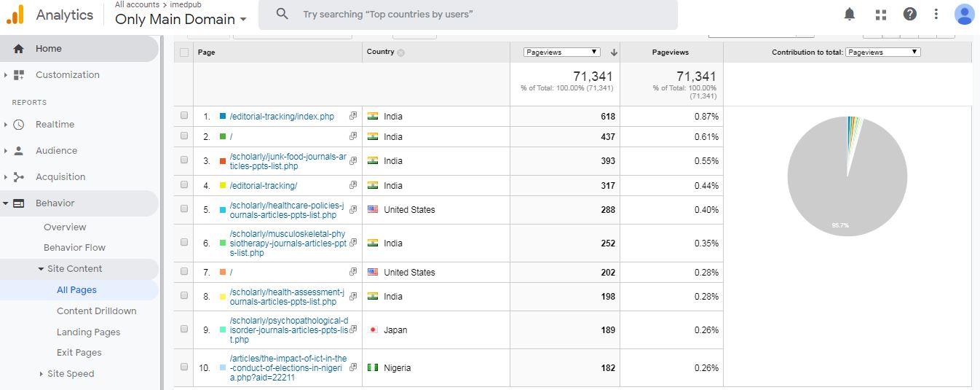The width and height of the screenshot is (980, 390).
Task: Open the Google apps grid icon
Action: click(880, 15)
